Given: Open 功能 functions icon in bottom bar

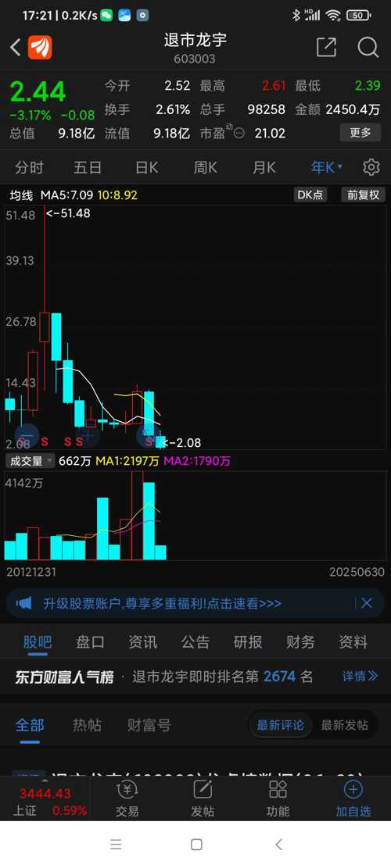Looking at the screenshot, I should click(x=278, y=789).
